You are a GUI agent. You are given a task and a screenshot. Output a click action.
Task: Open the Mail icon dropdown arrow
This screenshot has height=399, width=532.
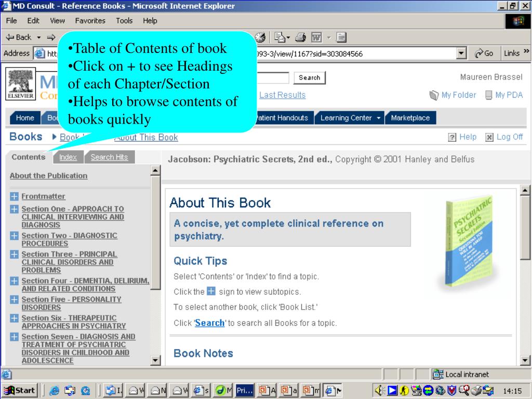tap(288, 37)
